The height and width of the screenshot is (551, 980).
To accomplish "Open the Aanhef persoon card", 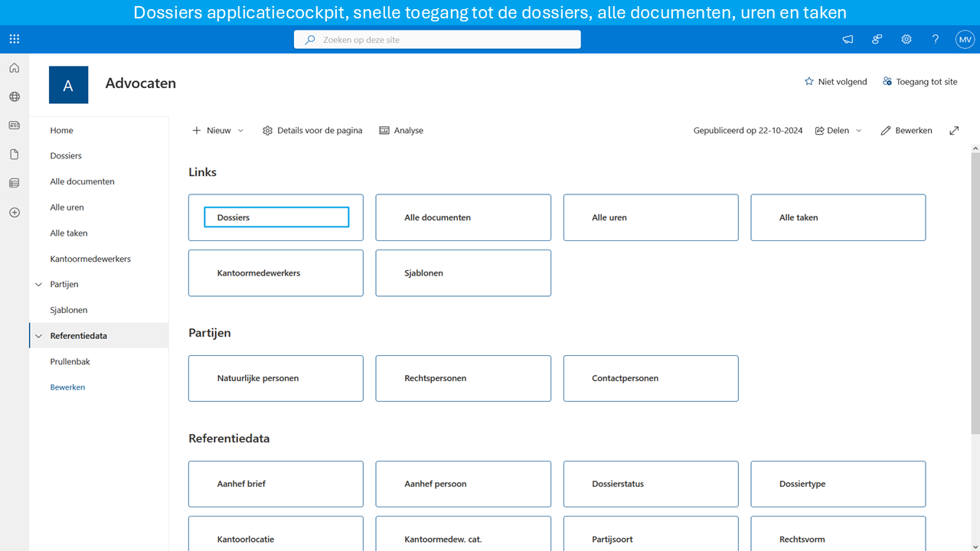I will pyautogui.click(x=463, y=484).
